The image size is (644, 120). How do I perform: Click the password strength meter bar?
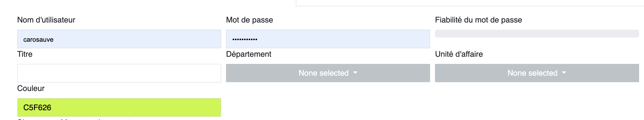point(537,34)
